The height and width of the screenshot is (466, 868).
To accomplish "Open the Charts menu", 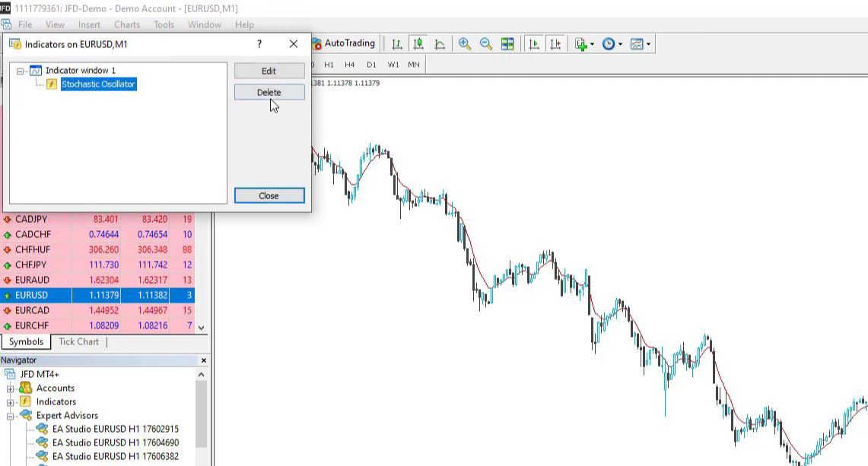I will tap(126, 24).
